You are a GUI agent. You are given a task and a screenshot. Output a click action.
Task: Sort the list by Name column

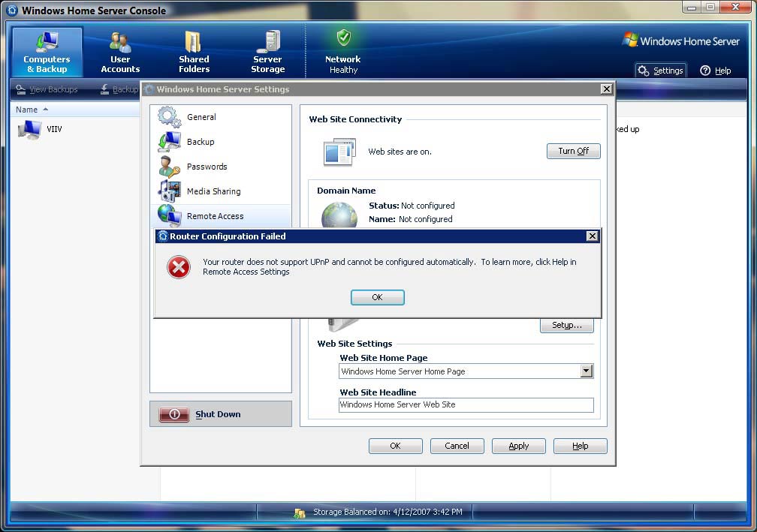pos(27,110)
